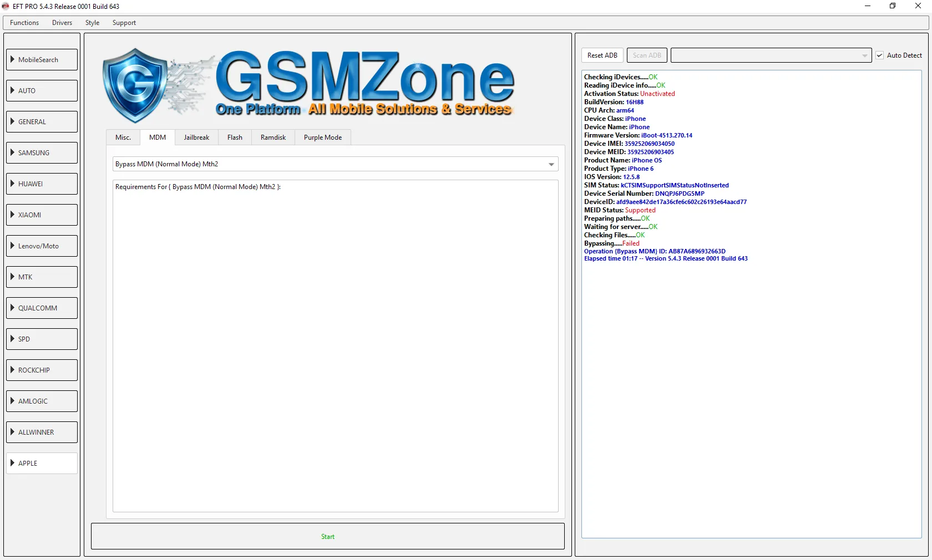
Task: Click the Reset ADB button
Action: click(602, 55)
